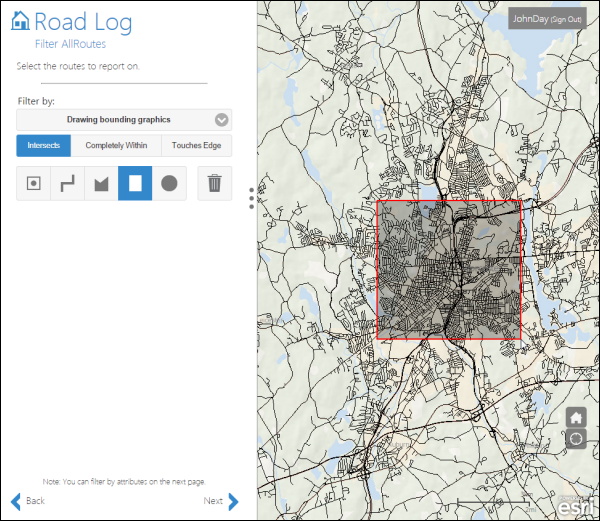
Task: Open the Filter by dropdown
Action: pyautogui.click(x=118, y=120)
